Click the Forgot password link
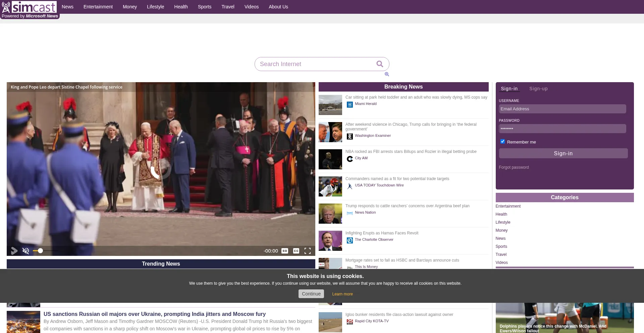644x333 pixels. click(x=514, y=167)
